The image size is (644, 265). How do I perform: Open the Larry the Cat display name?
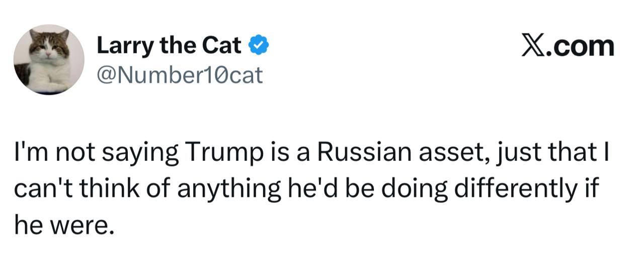[169, 47]
